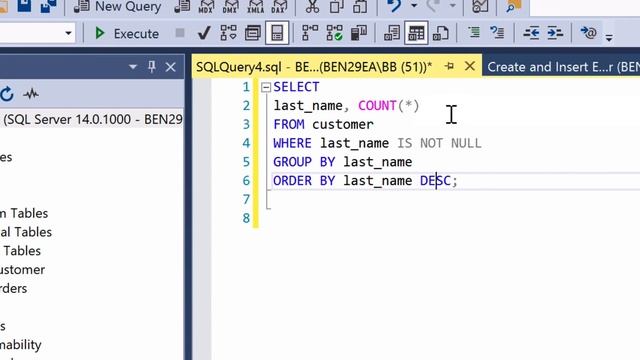Copy selection with the Copy icon
Image resolution: width=640 pixels, height=360 pixels.
(x=336, y=6)
